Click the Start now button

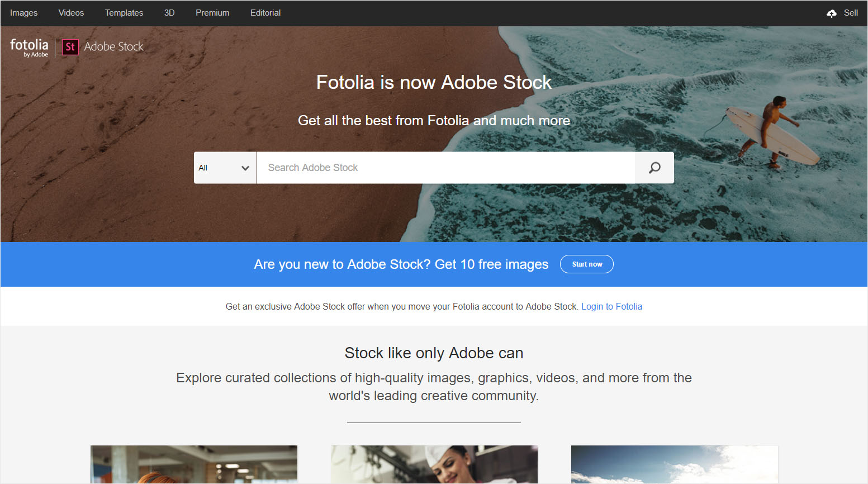click(586, 264)
